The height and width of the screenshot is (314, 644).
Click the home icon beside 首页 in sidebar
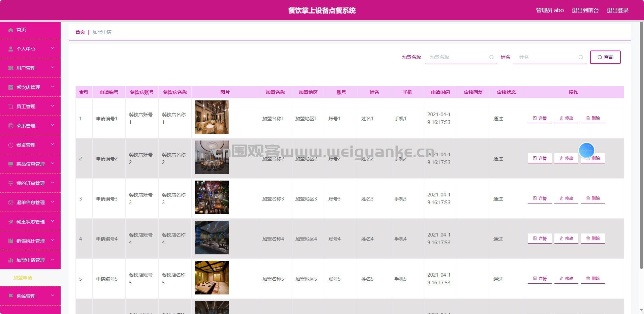(11, 30)
